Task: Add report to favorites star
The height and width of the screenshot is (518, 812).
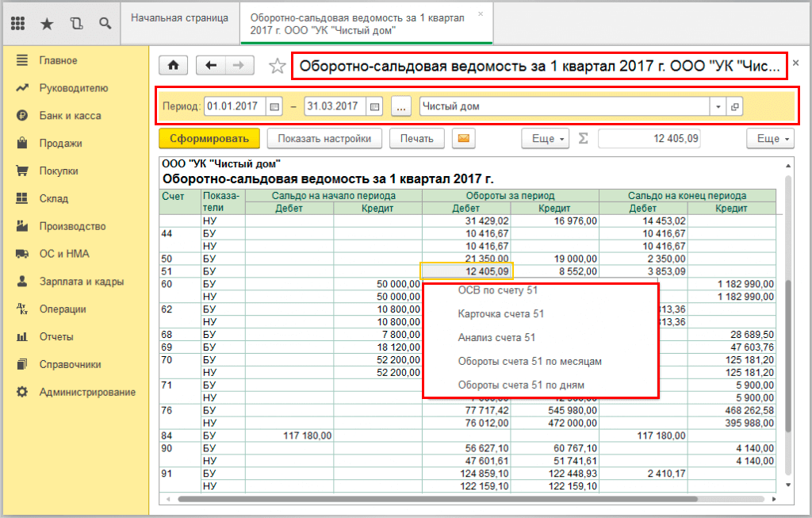Action: [x=277, y=66]
